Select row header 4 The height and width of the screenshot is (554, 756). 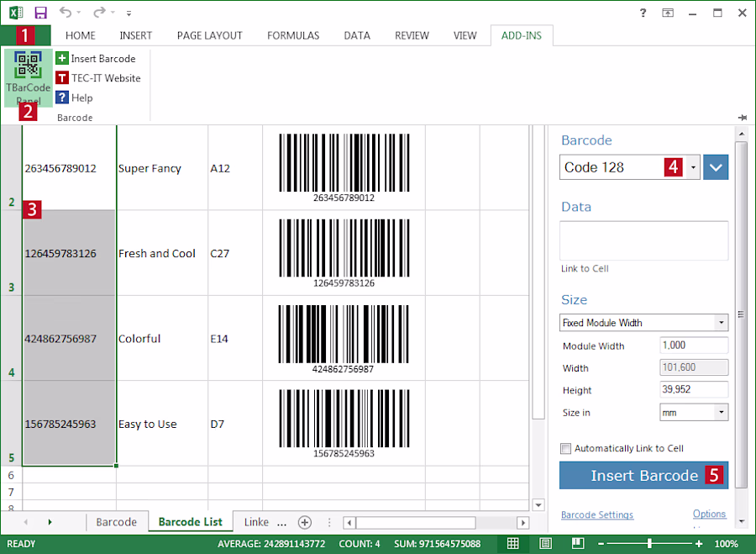(11, 338)
